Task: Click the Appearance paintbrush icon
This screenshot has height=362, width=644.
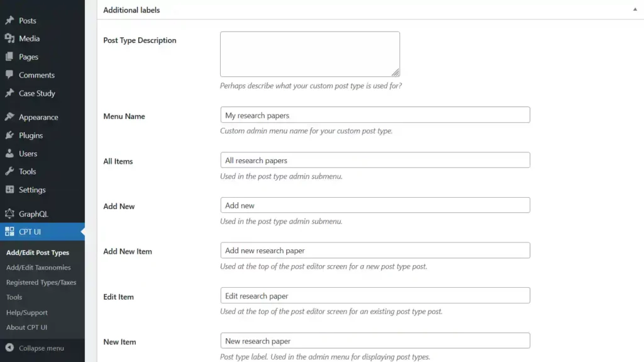Action: pyautogui.click(x=9, y=117)
